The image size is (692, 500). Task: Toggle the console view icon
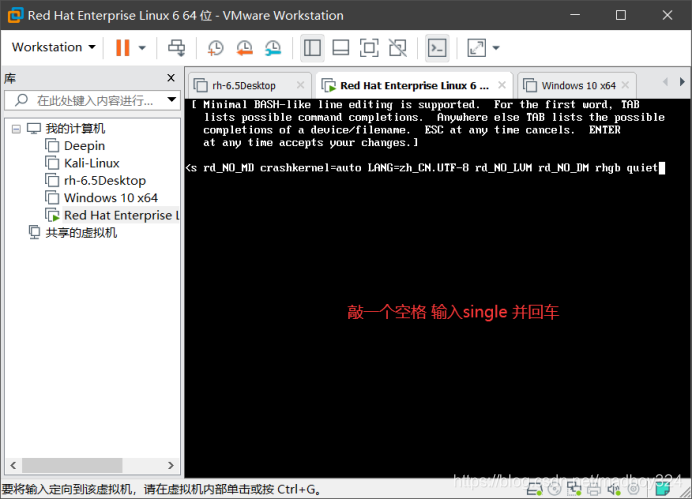[x=437, y=48]
